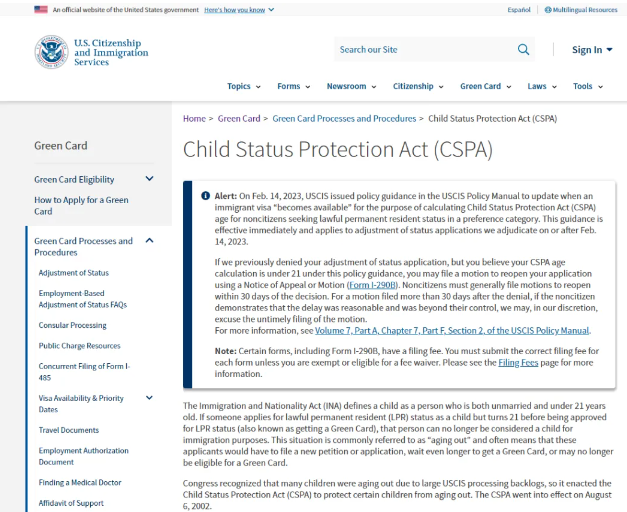Expand Green Card Eligibility sidebar section
This screenshot has width=627, height=512.
pyautogui.click(x=149, y=179)
